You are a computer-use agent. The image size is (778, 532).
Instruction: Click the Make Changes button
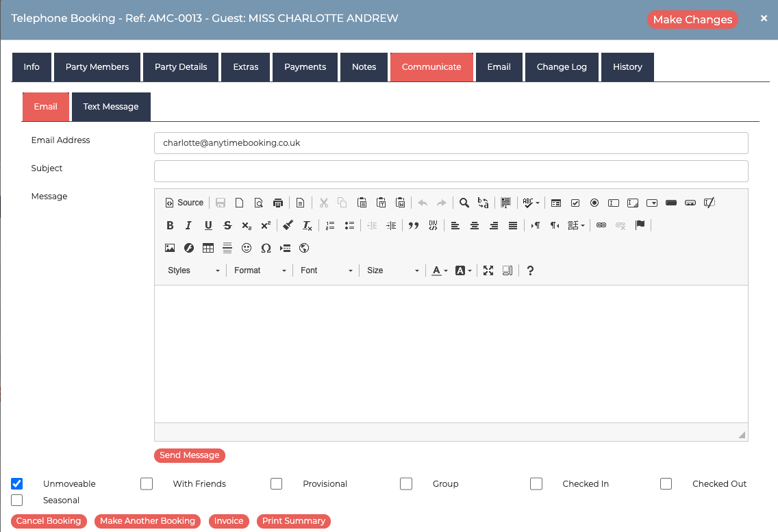pos(692,19)
